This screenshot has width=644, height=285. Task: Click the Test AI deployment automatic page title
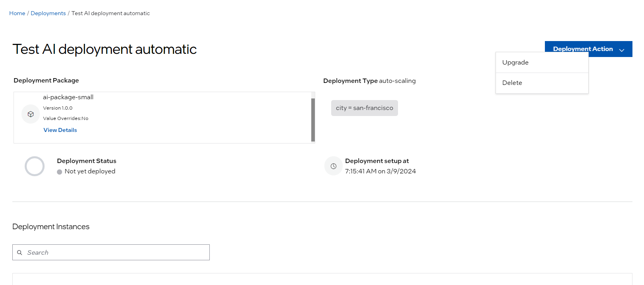pyautogui.click(x=105, y=49)
